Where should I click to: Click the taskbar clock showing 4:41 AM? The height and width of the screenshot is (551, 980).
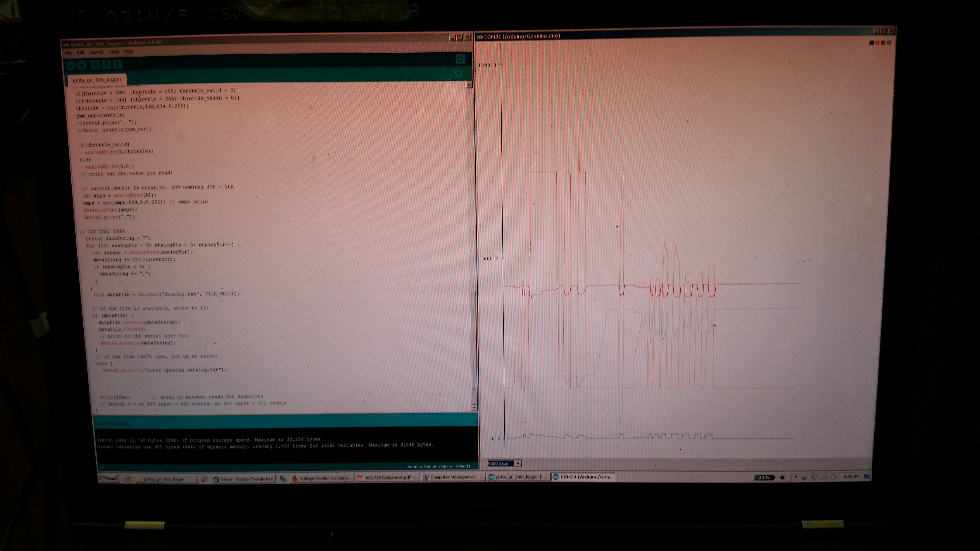click(x=851, y=477)
